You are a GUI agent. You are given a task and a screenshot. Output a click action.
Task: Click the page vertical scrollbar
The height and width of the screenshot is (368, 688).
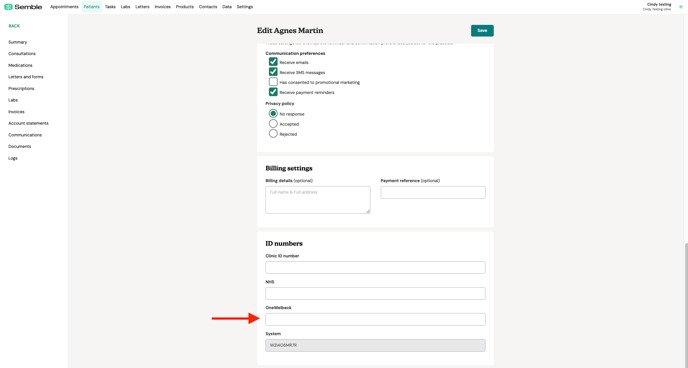click(x=686, y=303)
